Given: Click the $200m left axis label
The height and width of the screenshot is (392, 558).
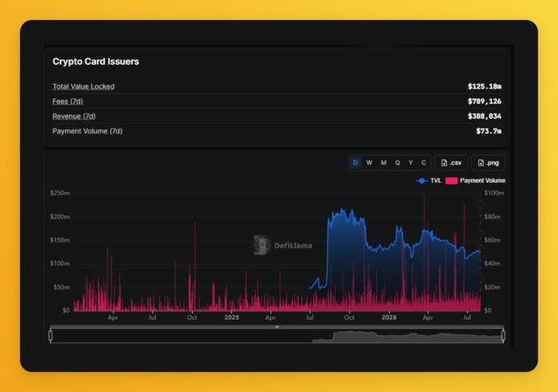Looking at the screenshot, I should pos(60,217).
